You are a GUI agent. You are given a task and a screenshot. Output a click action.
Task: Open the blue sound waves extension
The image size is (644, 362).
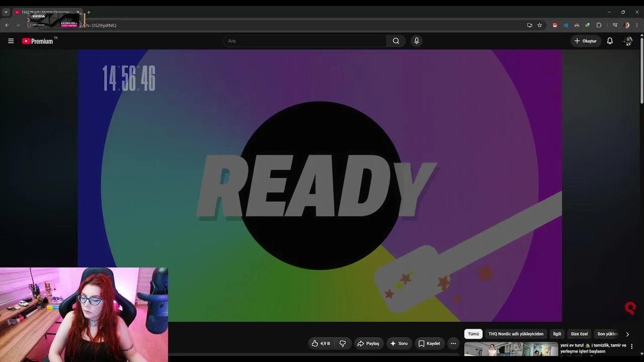[566, 25]
